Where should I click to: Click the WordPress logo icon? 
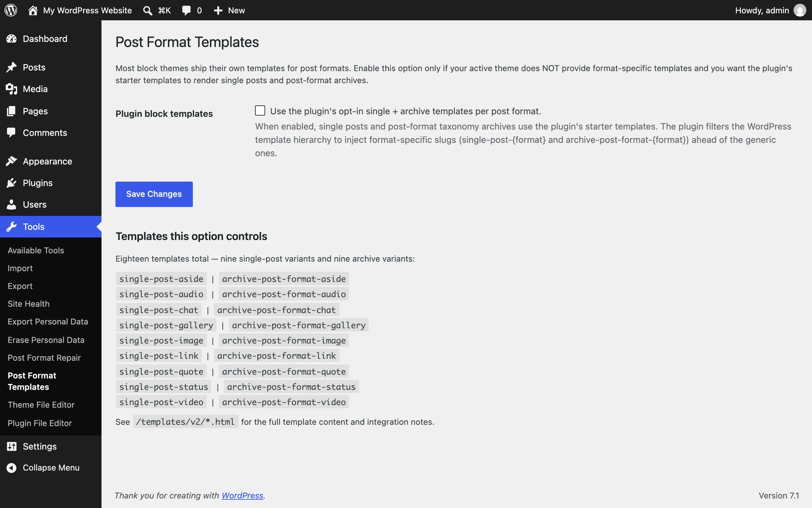pyautogui.click(x=11, y=10)
